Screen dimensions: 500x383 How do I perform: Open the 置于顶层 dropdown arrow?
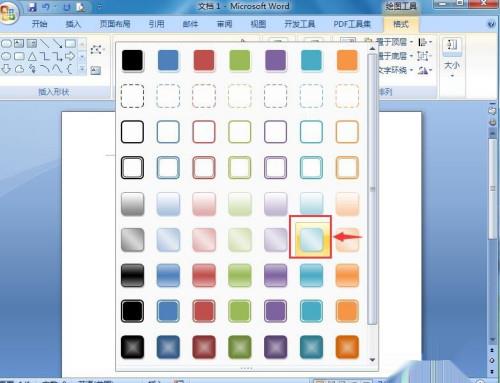(411, 42)
